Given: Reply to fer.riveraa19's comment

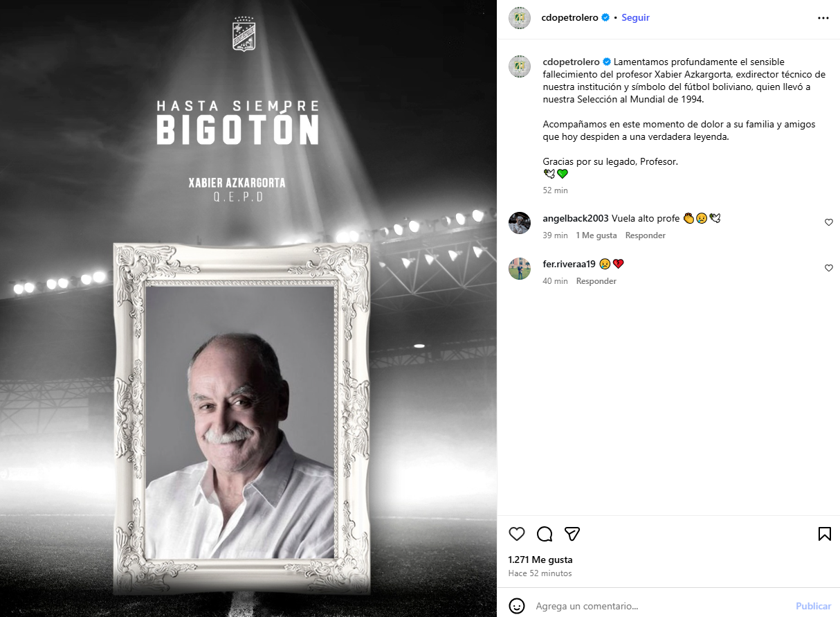Looking at the screenshot, I should coord(596,281).
